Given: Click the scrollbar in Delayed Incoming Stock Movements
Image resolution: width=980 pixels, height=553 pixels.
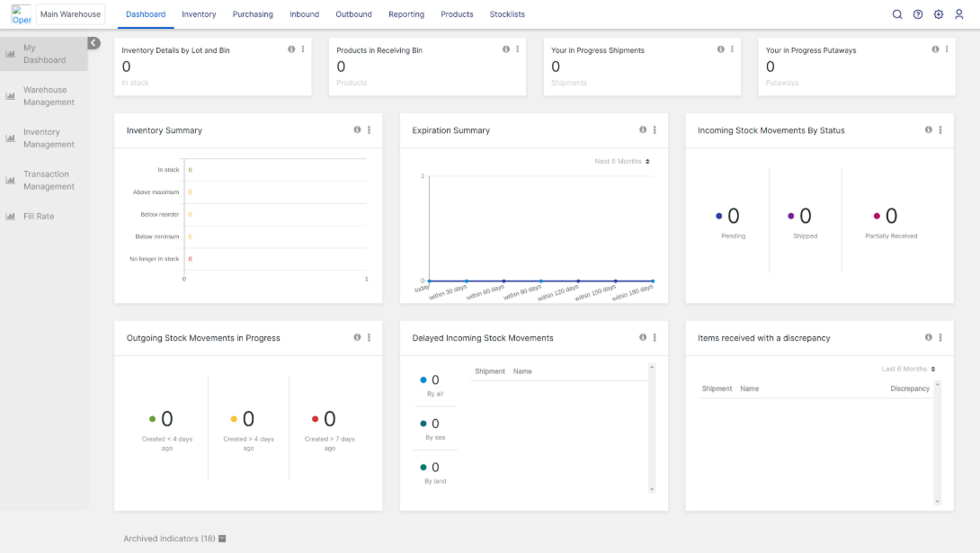Looking at the screenshot, I should pyautogui.click(x=652, y=428).
